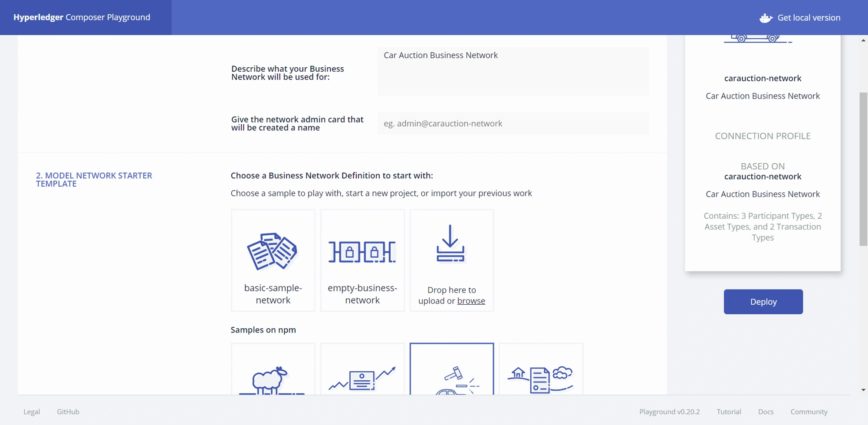The image size is (868, 425).
Task: Choose the bond chart sample icon
Action: (362, 379)
